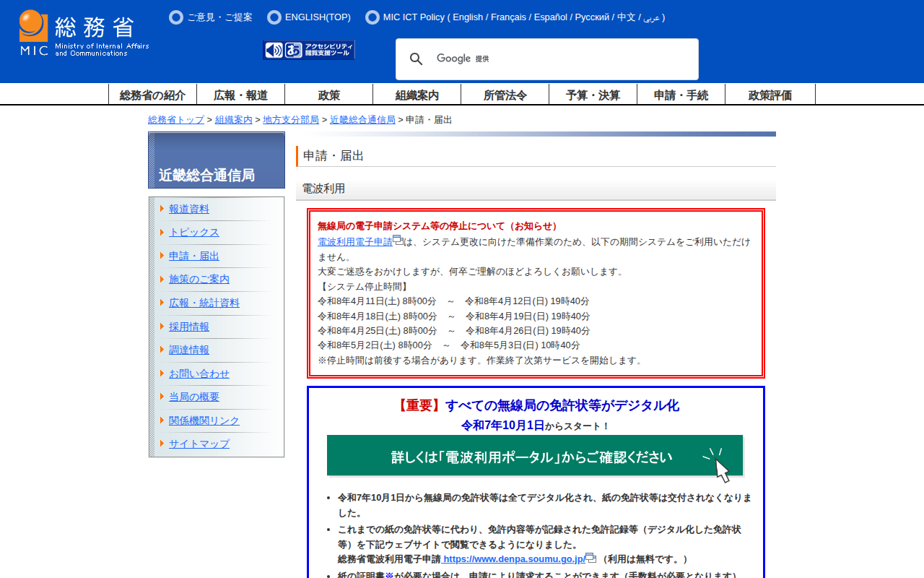
Task: Open 採用情報 from the sidebar
Action: coord(188,327)
